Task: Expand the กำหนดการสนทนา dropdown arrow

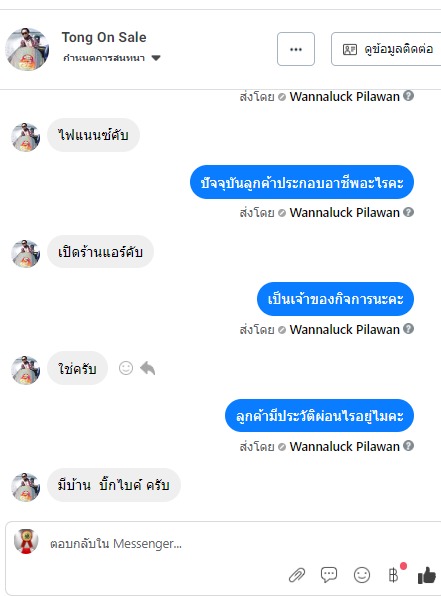Action: point(156,58)
